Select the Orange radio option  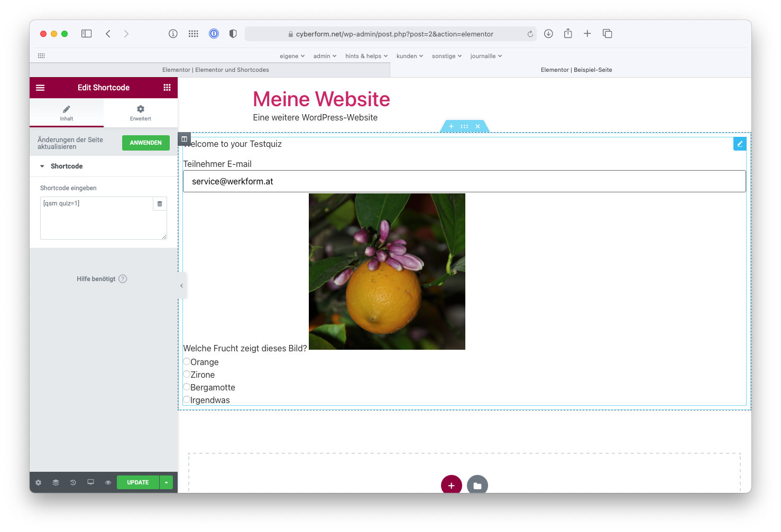(187, 362)
